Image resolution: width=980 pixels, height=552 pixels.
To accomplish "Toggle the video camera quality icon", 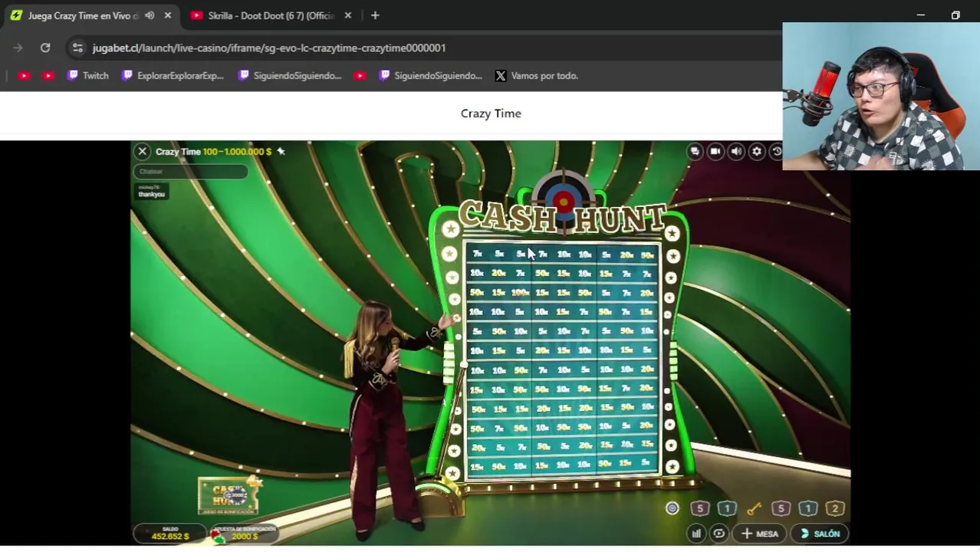I will pos(715,152).
